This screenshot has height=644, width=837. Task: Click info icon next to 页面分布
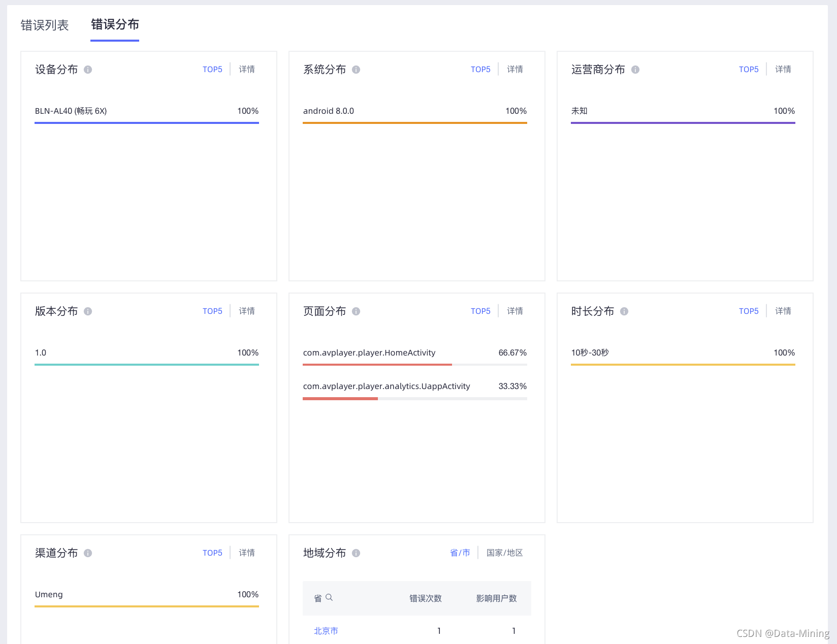(356, 311)
